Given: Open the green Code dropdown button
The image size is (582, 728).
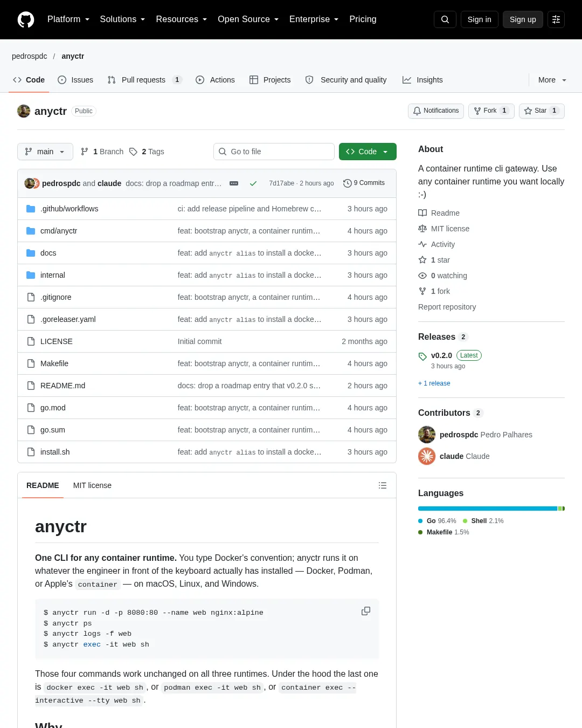Looking at the screenshot, I should tap(368, 152).
